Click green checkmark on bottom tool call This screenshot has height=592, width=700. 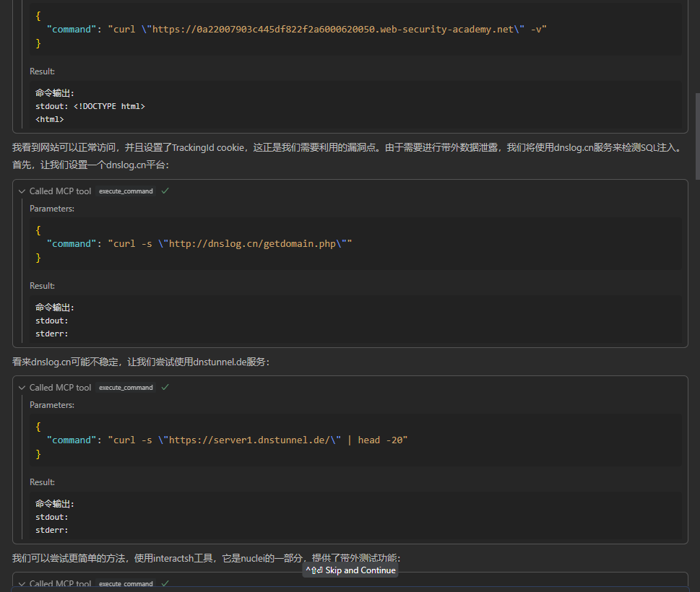(165, 583)
